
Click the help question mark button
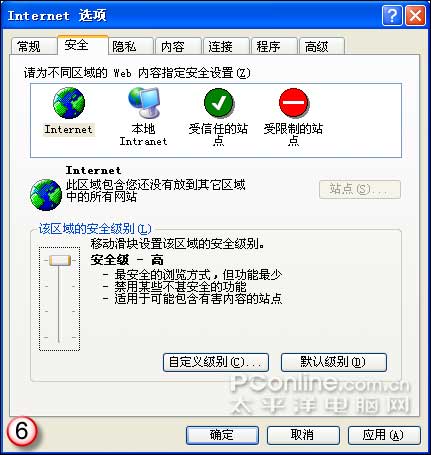(392, 15)
